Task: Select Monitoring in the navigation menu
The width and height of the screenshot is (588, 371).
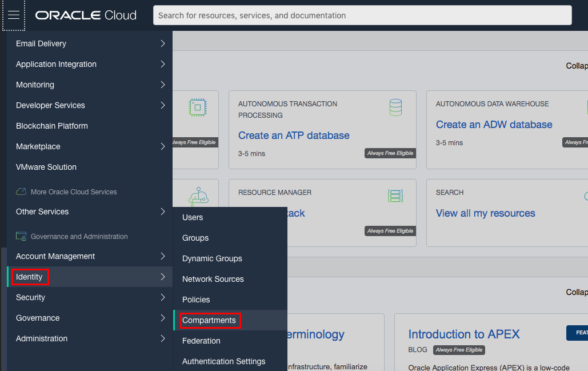Action: tap(90, 85)
